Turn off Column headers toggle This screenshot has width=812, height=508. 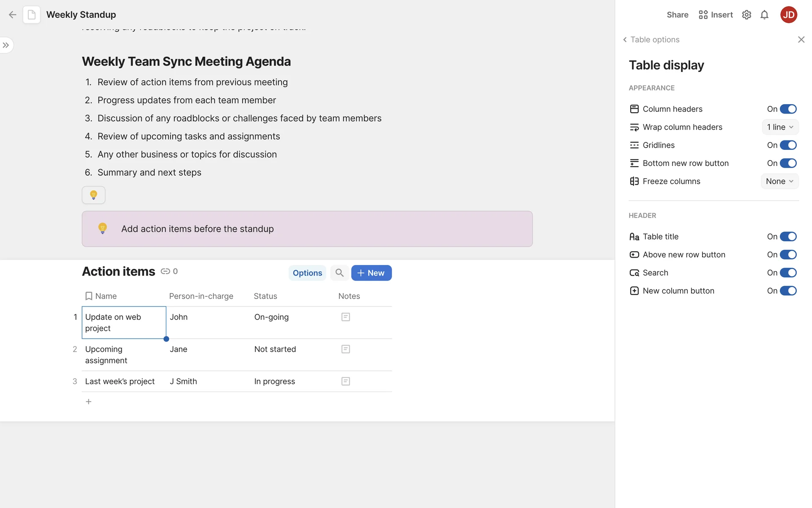(788, 109)
